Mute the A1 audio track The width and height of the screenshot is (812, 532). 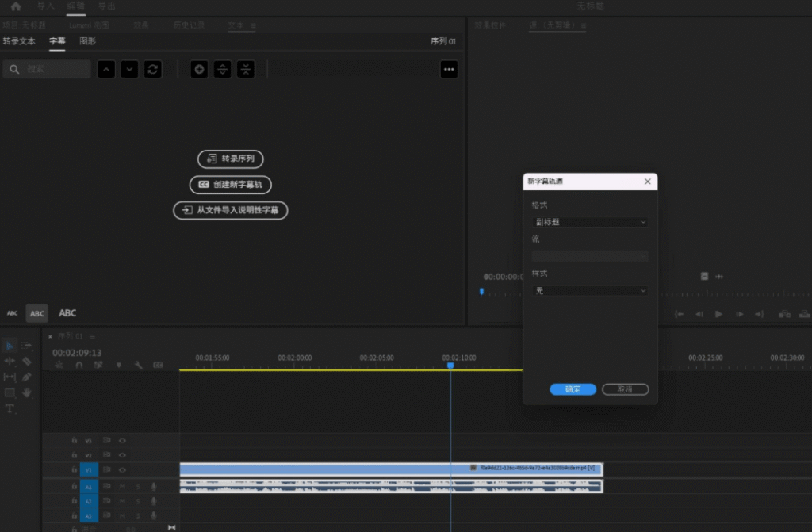(x=123, y=487)
